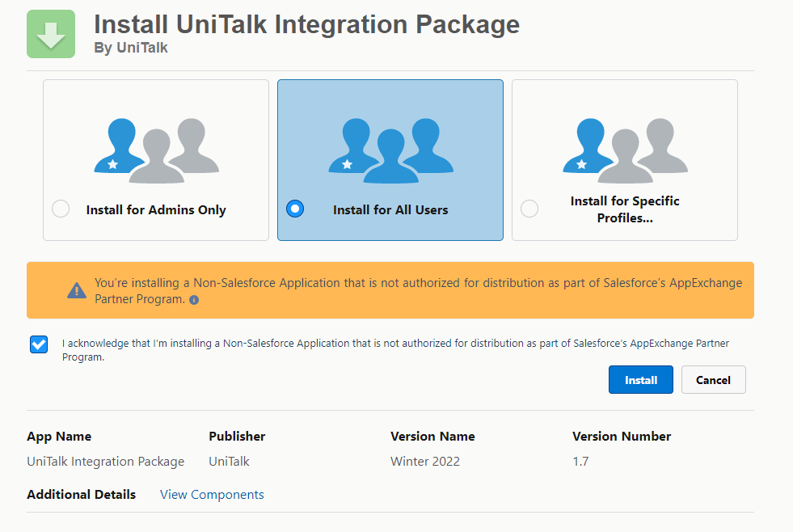The image size is (793, 532).
Task: Click the UniTalk Integration Package app name value
Action: tap(105, 462)
